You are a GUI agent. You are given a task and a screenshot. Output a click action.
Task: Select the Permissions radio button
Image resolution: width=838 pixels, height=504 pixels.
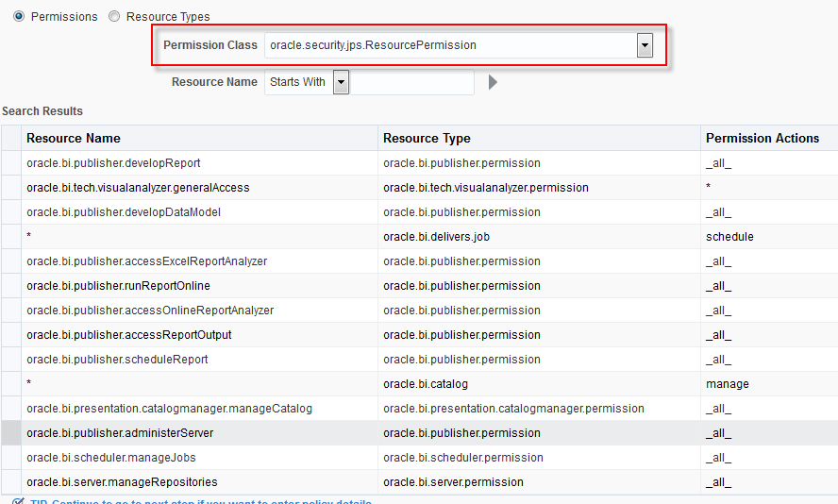(19, 17)
